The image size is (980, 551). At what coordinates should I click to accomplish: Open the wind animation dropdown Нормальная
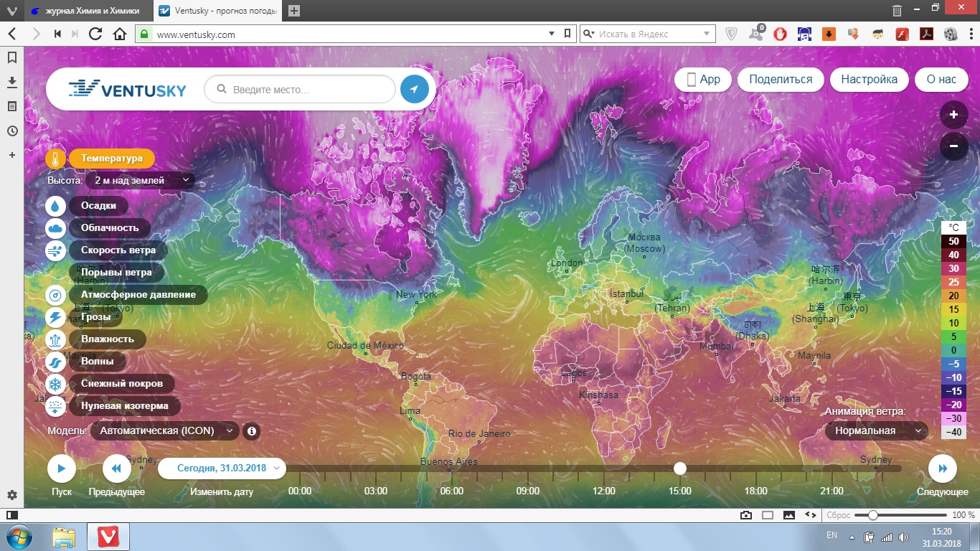(x=876, y=431)
